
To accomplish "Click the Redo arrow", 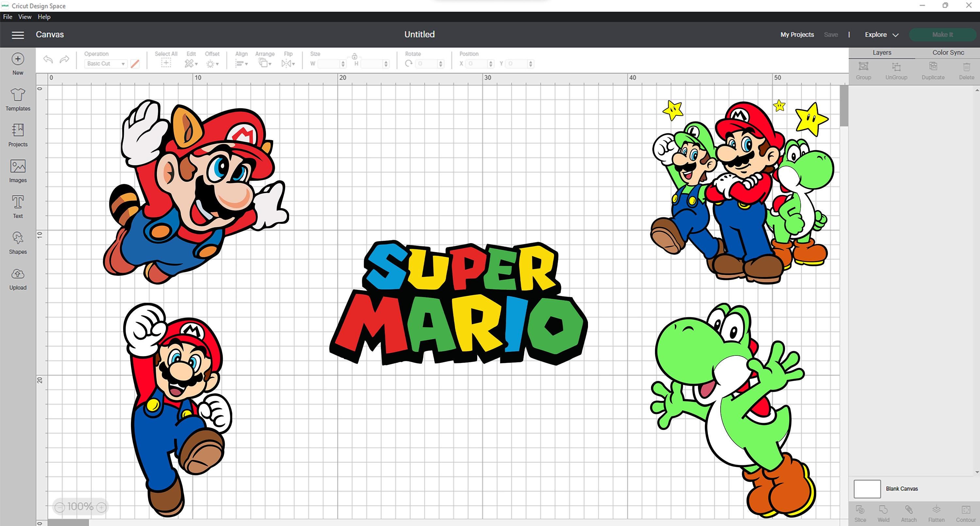I will [x=65, y=59].
